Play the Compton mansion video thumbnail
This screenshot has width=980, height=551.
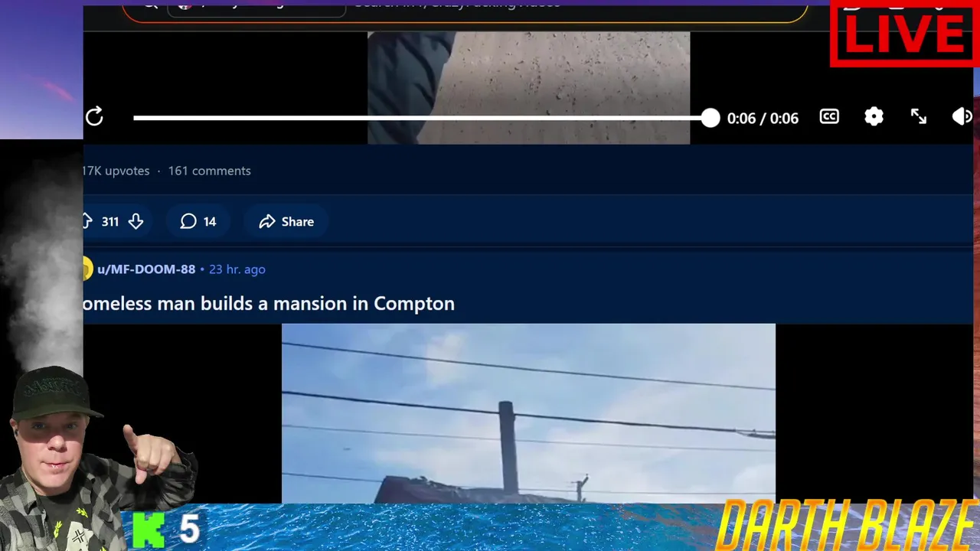click(528, 413)
